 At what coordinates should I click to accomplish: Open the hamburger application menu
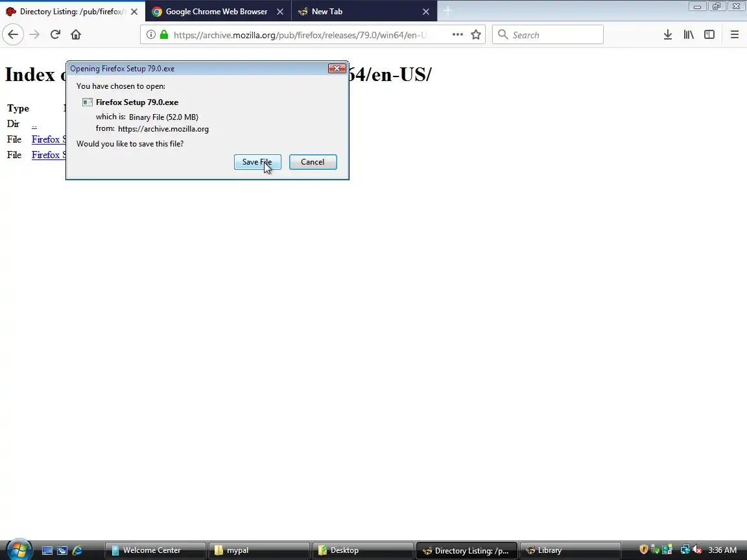pos(735,34)
